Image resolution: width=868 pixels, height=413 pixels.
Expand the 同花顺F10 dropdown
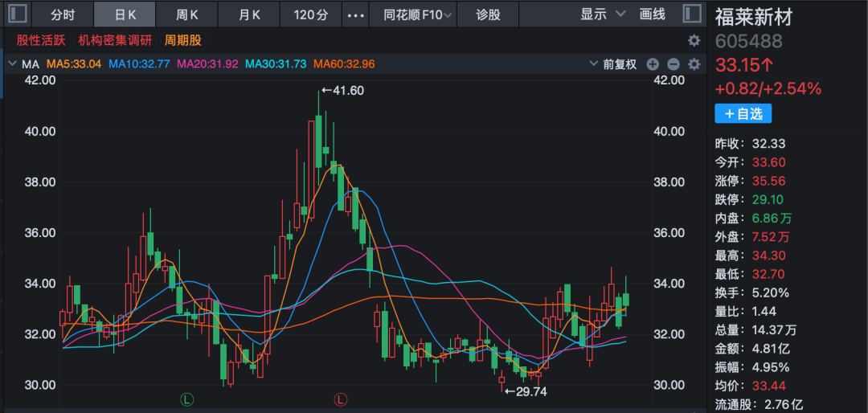(417, 14)
